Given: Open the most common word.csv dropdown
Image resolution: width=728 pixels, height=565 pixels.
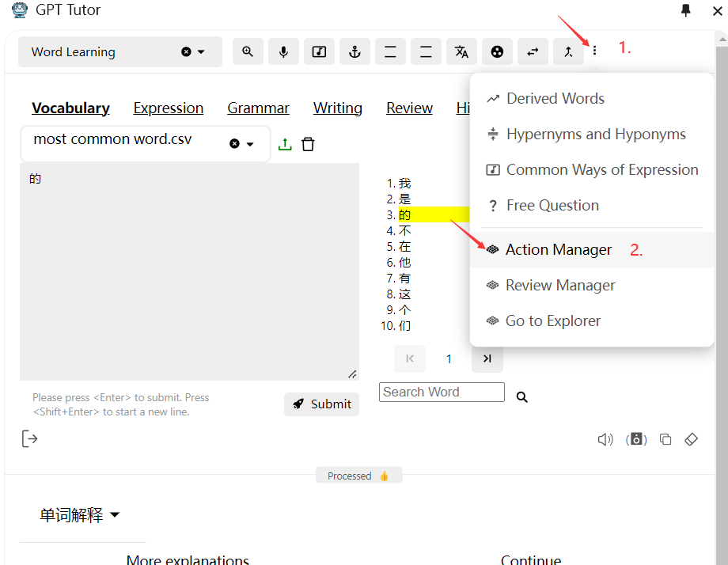Looking at the screenshot, I should pos(250,144).
